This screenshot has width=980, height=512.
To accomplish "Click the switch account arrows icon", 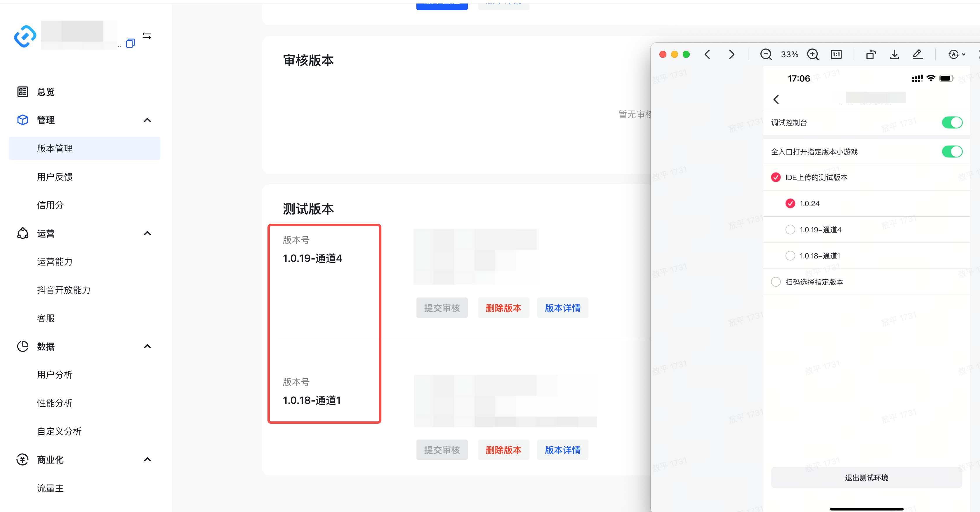I will (x=147, y=36).
